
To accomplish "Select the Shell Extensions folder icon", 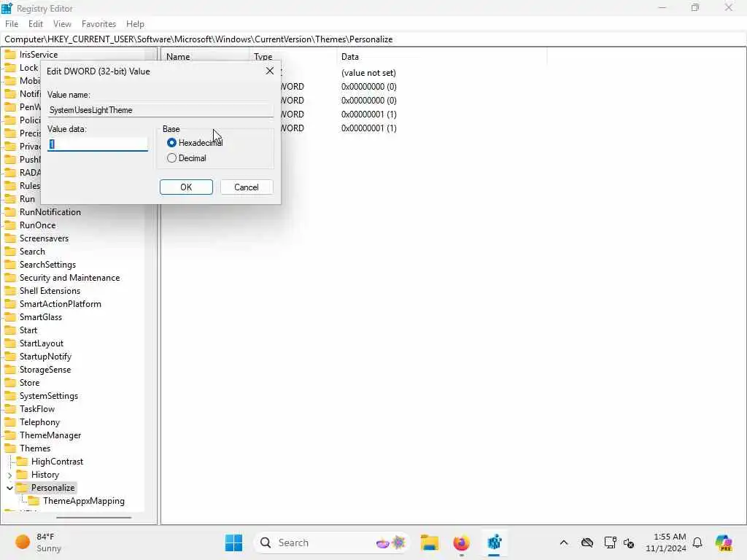I will tap(10, 290).
